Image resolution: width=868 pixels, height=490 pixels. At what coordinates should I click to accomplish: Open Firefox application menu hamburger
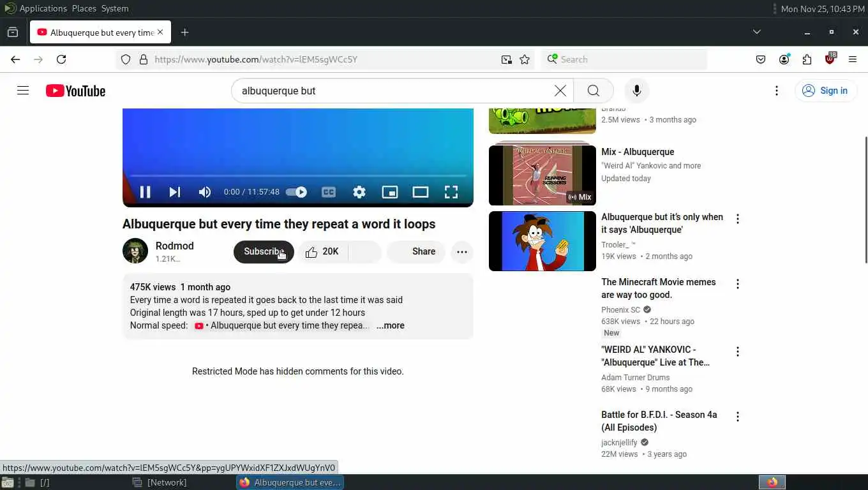pyautogui.click(x=853, y=59)
